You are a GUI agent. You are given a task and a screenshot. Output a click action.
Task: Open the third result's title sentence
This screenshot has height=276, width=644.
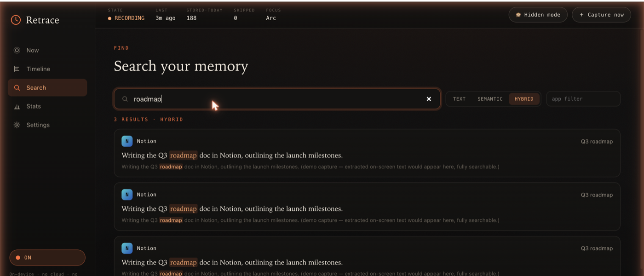click(x=232, y=263)
